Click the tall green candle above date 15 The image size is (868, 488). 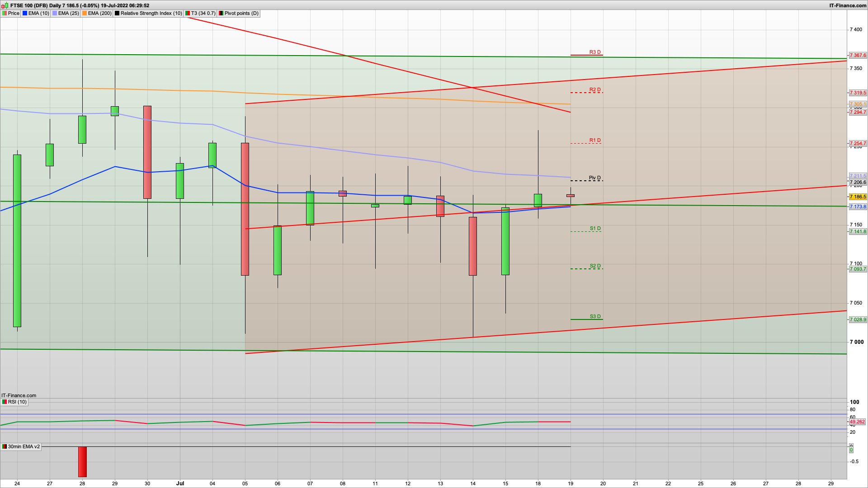click(505, 241)
